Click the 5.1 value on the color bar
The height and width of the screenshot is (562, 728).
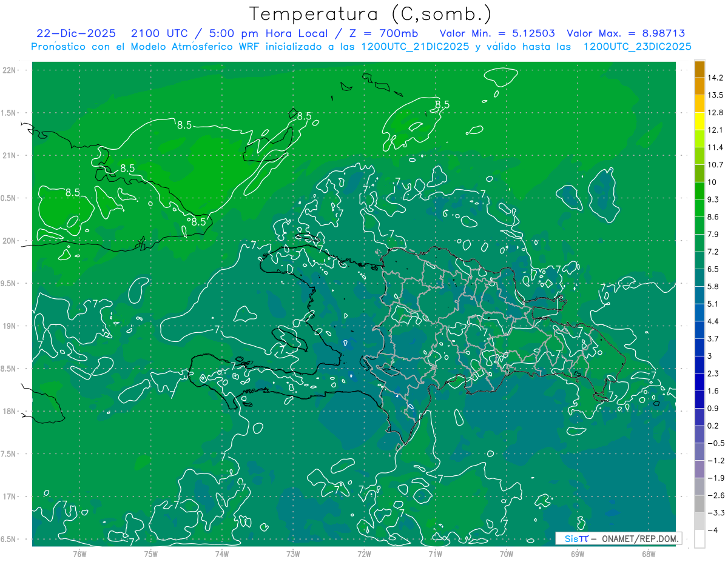(x=713, y=304)
